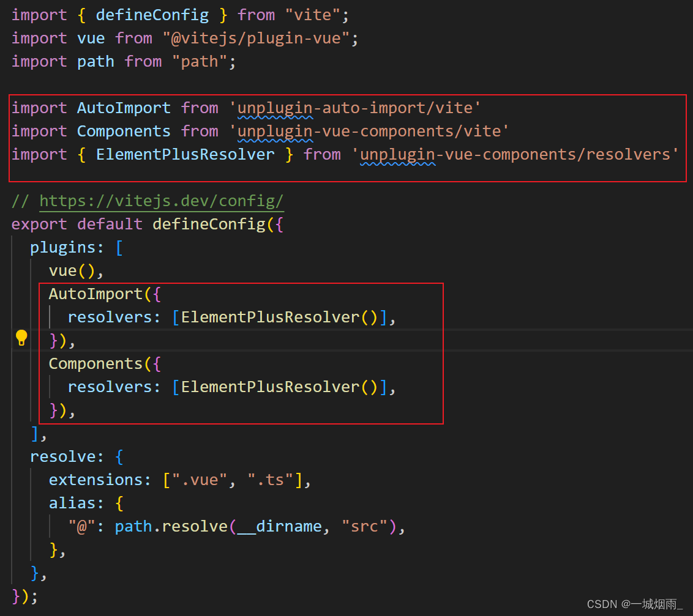Click the CSDN author watermark text

point(634,604)
